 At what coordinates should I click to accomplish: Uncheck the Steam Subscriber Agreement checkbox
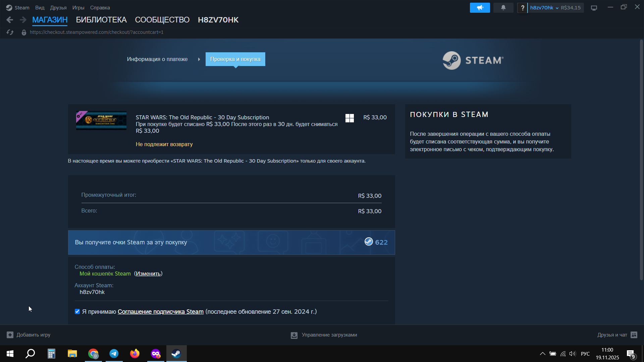click(77, 311)
